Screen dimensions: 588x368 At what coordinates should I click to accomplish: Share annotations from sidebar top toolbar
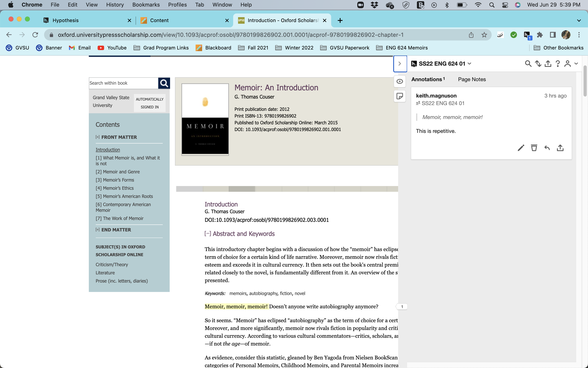(x=548, y=64)
